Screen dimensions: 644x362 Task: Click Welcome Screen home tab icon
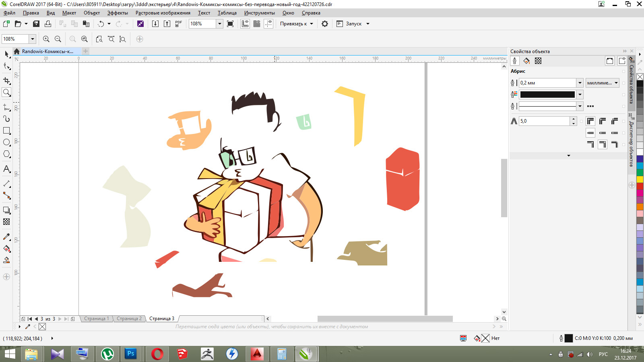tap(17, 51)
